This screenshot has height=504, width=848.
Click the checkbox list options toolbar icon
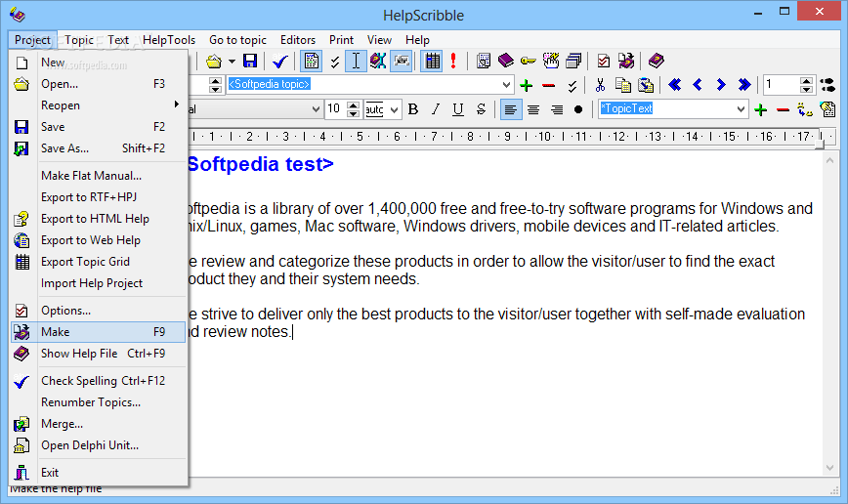click(x=604, y=62)
